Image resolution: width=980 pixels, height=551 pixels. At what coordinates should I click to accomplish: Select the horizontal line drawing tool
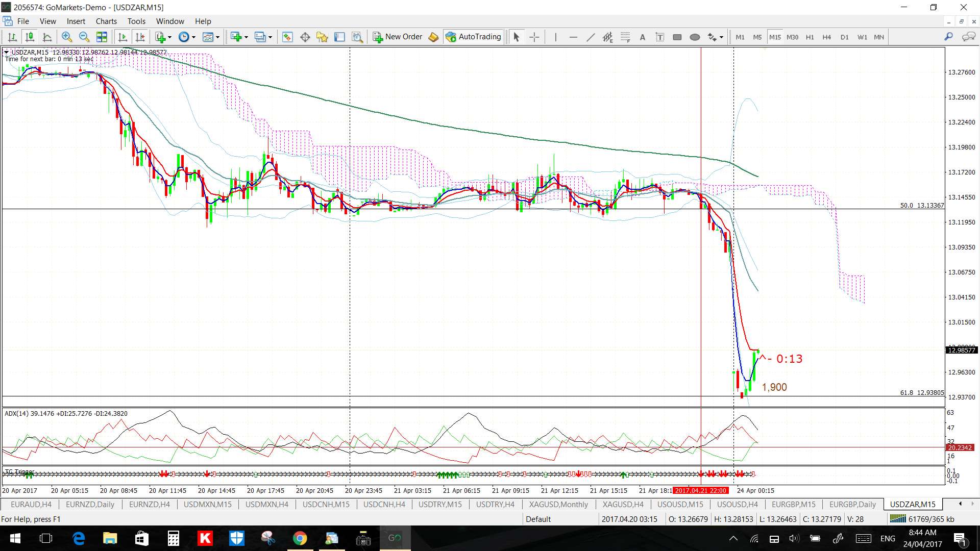coord(573,37)
